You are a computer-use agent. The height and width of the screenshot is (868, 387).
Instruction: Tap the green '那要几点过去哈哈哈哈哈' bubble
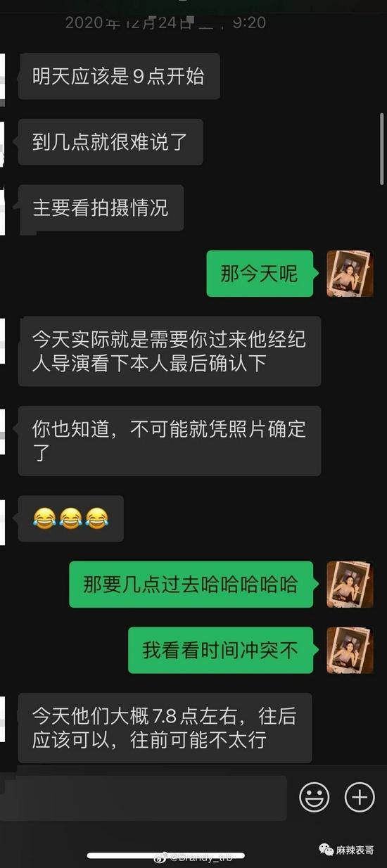(x=191, y=585)
